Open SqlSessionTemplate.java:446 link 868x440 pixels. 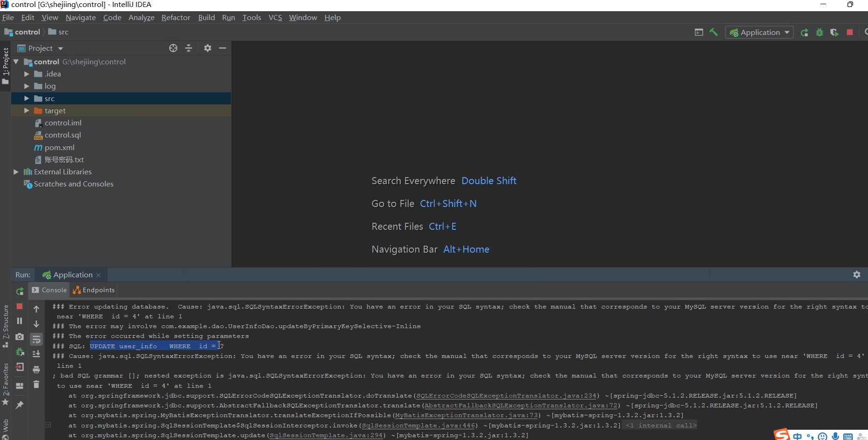click(x=419, y=425)
